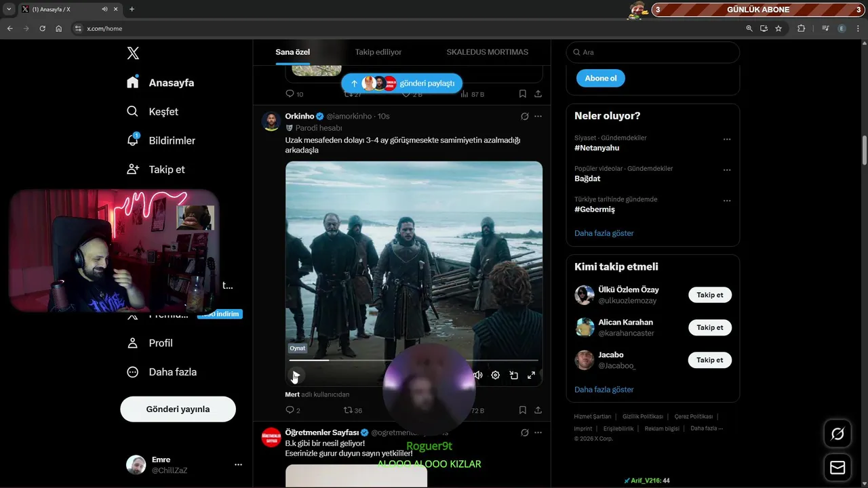Follow Alican Karahan
This screenshot has width=868, height=488.
pos(710,327)
